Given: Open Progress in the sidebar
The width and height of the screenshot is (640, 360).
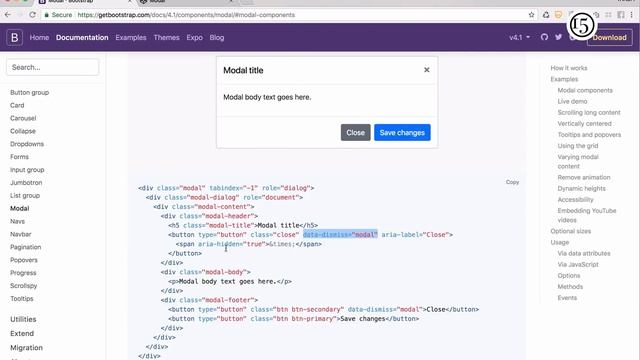Looking at the screenshot, I should click(23, 273).
